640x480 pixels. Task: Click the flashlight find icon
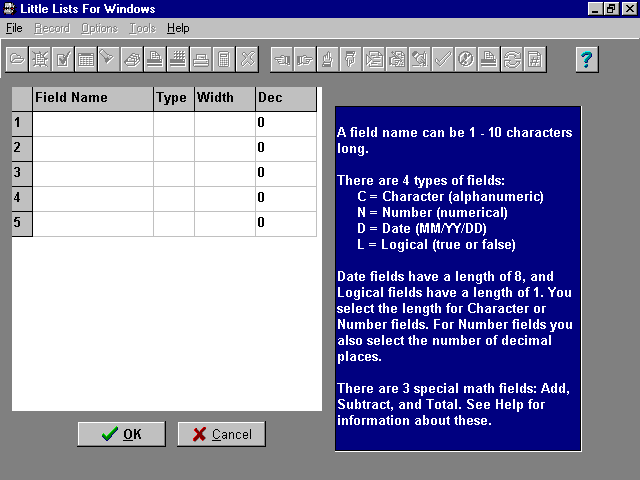[x=109, y=59]
